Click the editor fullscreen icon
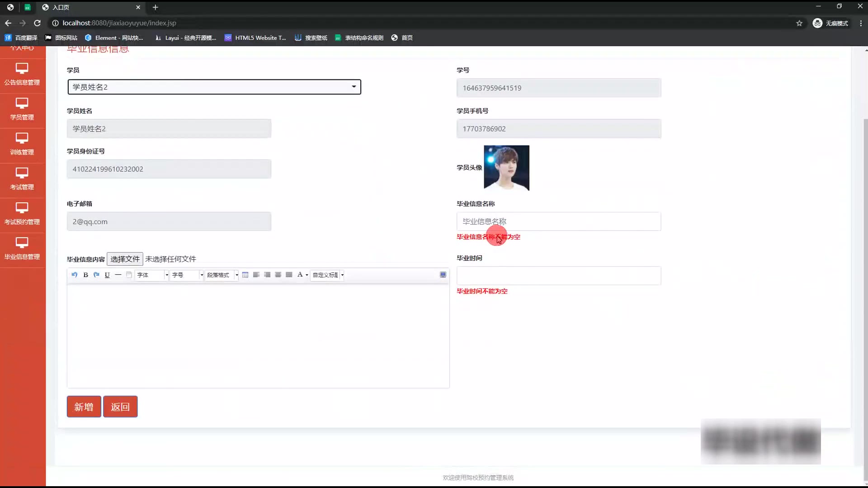Screen dimensions: 868x488 pyautogui.click(x=443, y=275)
